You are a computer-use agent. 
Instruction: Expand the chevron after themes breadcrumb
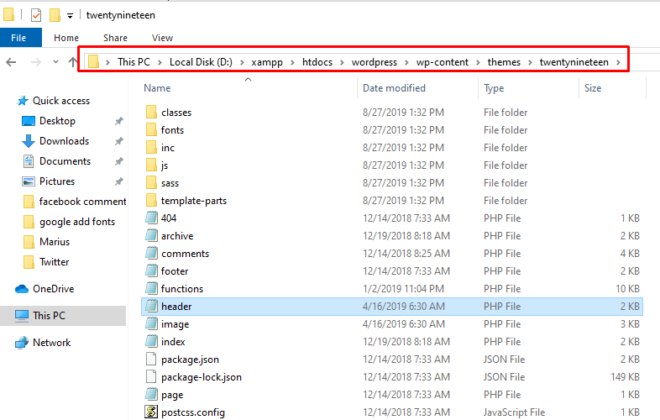530,63
